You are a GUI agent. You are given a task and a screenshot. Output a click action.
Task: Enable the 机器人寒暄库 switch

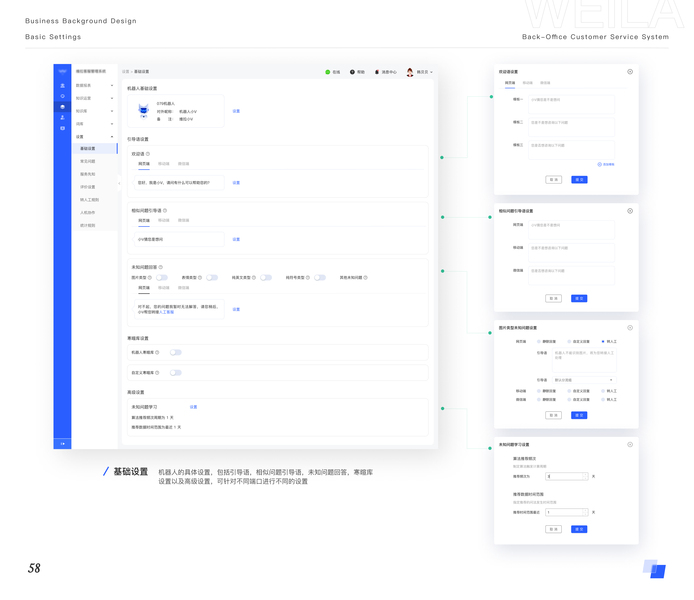coord(176,352)
